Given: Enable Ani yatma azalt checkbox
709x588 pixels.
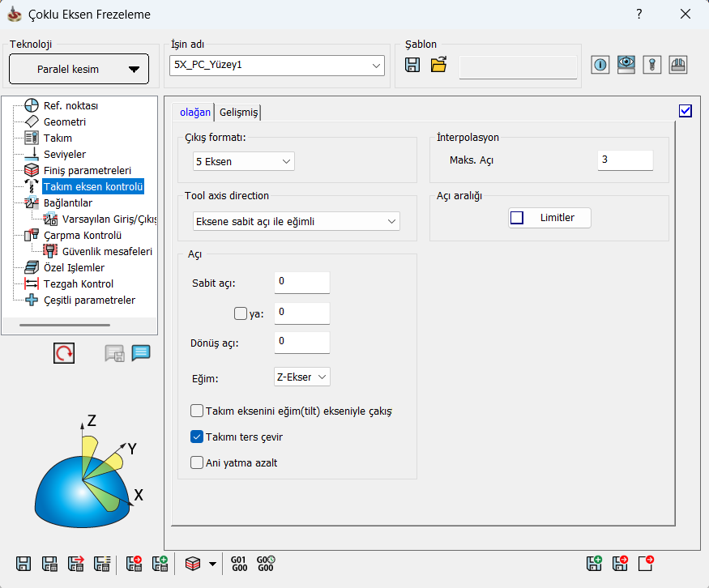Looking at the screenshot, I should pos(196,462).
